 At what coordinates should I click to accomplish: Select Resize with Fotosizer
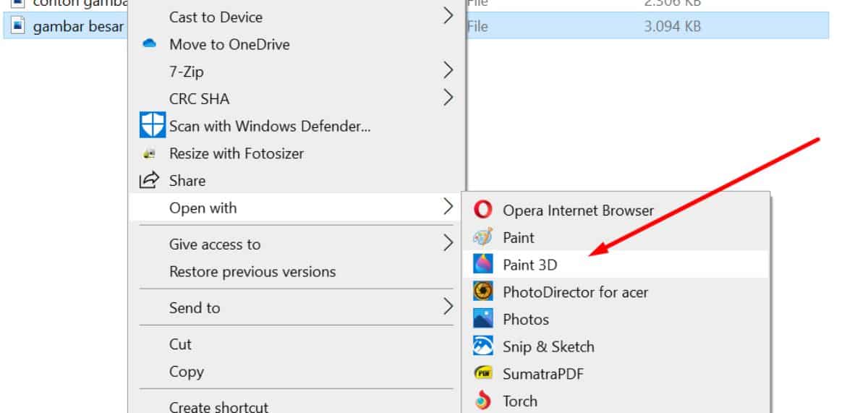pyautogui.click(x=236, y=153)
